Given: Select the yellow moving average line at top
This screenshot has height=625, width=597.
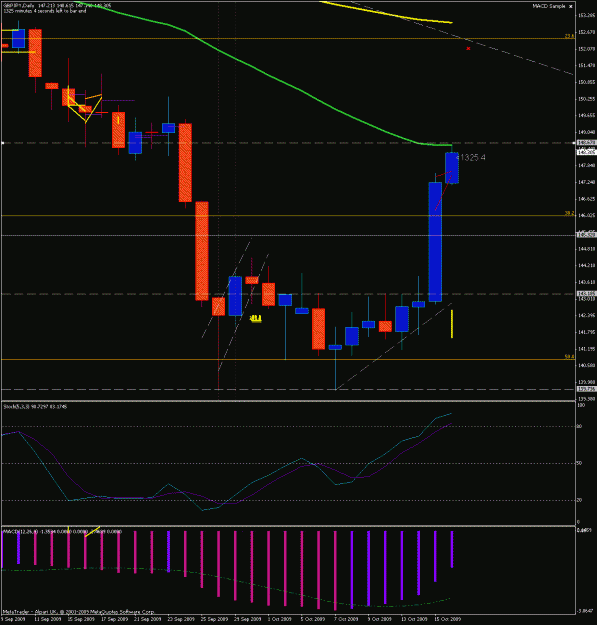Looking at the screenshot, I should (387, 12).
